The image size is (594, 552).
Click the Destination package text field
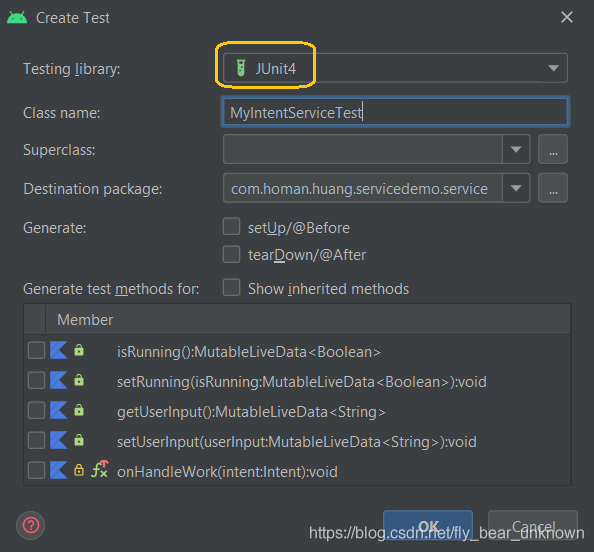[363, 188]
